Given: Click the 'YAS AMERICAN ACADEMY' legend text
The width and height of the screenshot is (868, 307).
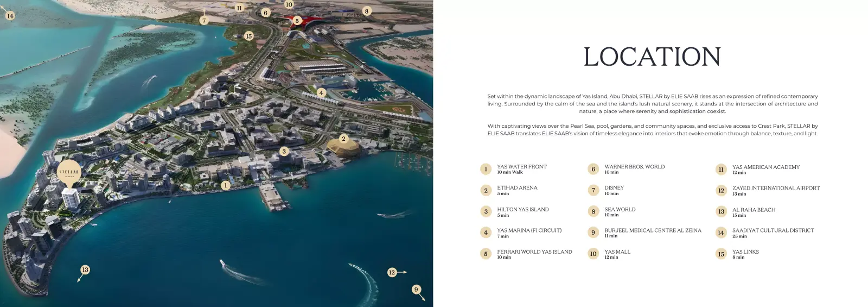Looking at the screenshot, I should point(766,167).
